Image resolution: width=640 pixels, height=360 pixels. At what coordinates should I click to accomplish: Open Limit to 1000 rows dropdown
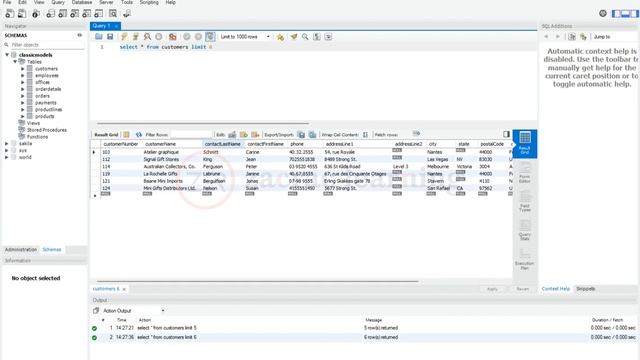(245, 37)
